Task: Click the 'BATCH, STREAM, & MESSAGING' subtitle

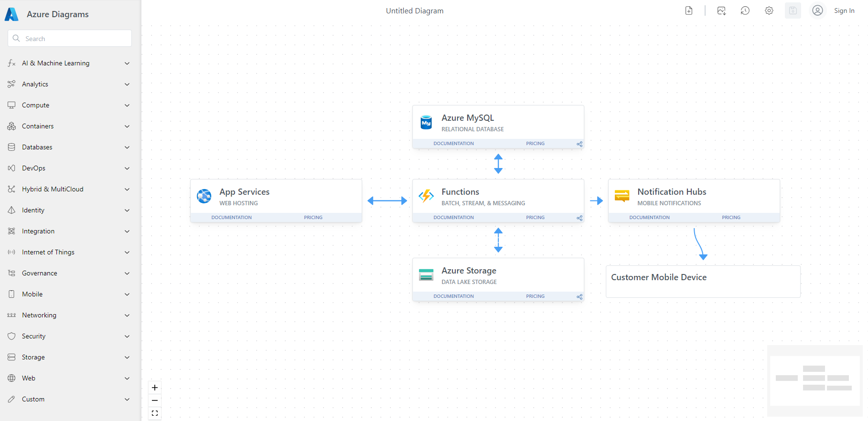Action: click(x=483, y=203)
